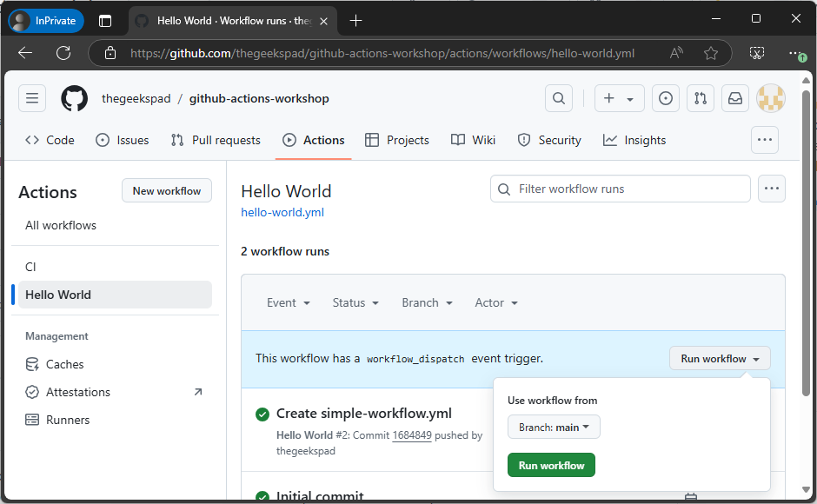Select the Actions tab
The width and height of the screenshot is (817, 504).
[x=313, y=140]
